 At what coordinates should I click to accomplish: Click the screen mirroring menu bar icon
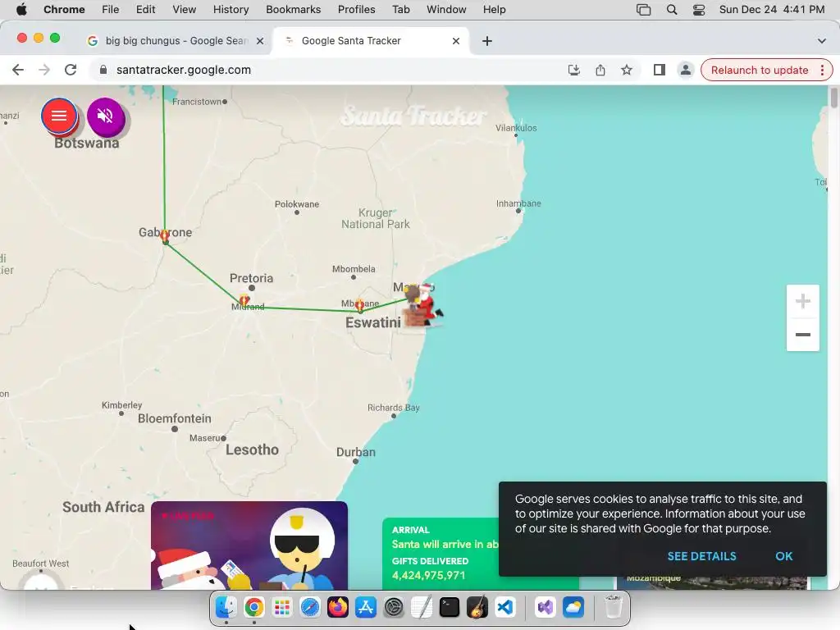(x=643, y=10)
